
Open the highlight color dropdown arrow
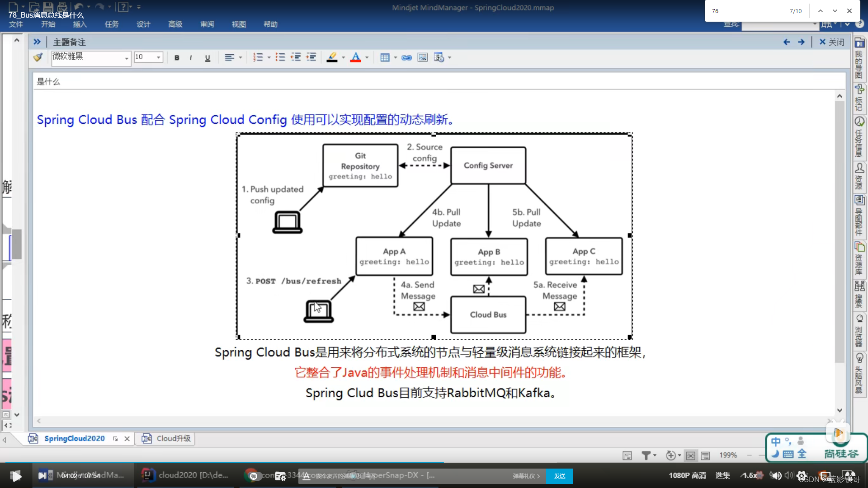(x=343, y=57)
